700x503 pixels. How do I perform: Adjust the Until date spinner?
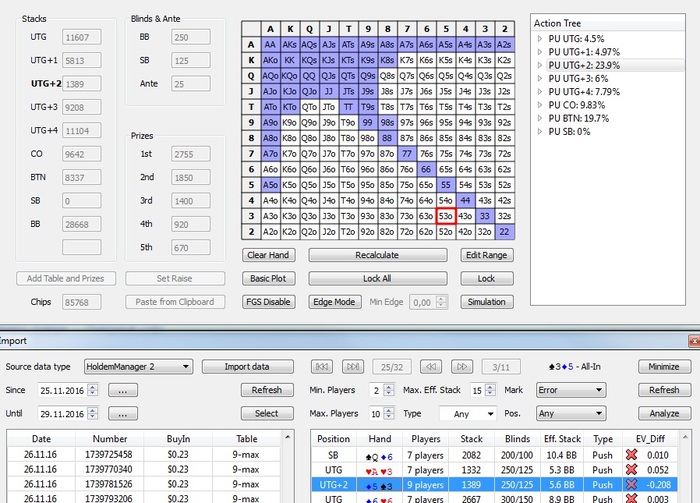click(x=92, y=413)
